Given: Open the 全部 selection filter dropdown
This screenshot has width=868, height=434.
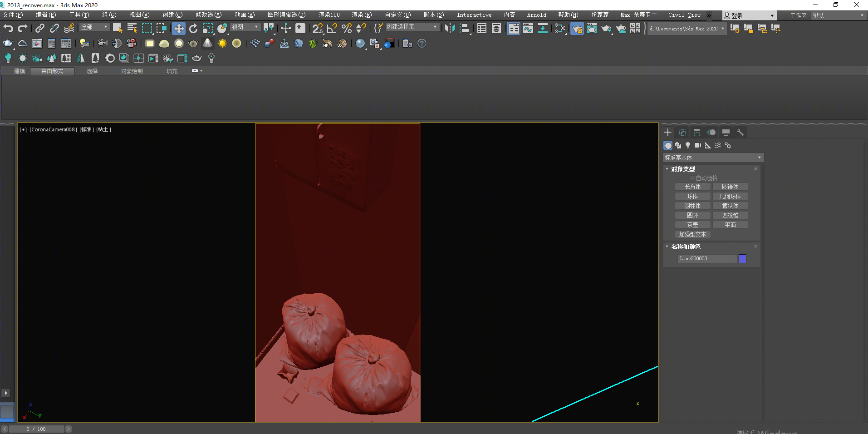Looking at the screenshot, I should pyautogui.click(x=94, y=27).
